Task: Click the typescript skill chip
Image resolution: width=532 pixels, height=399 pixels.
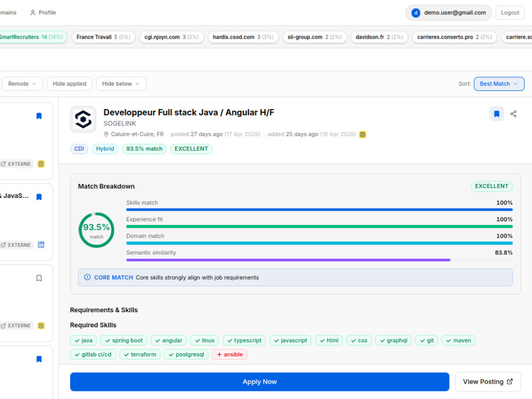Action: pyautogui.click(x=244, y=340)
